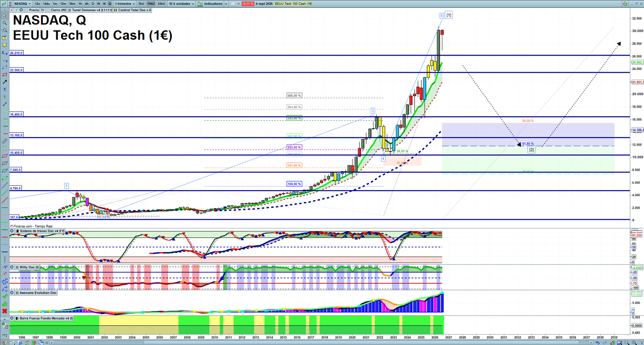Select the red ellipse drawing tool
This screenshot has width=644, height=345.
[x=4, y=156]
